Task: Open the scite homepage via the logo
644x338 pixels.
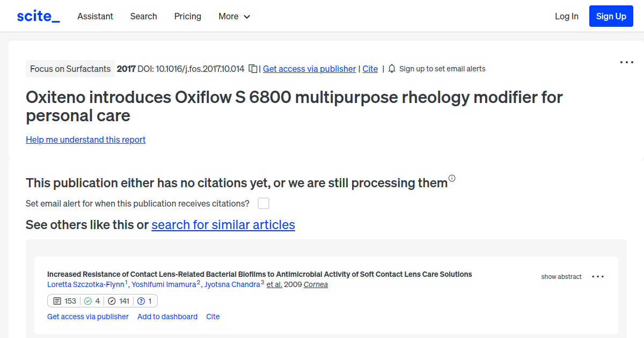Action: point(38,16)
